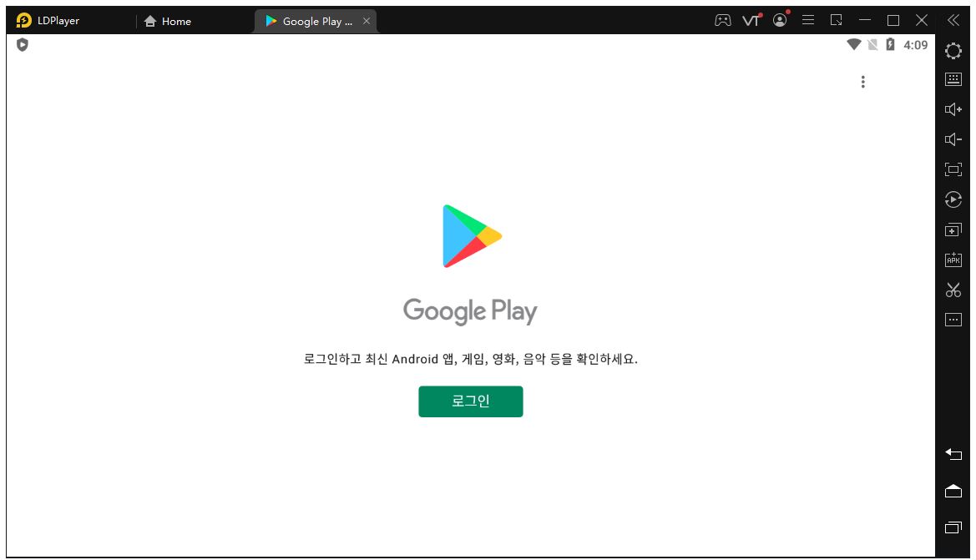Image resolution: width=976 pixels, height=560 pixels.
Task: Click the battery charging status icon
Action: [x=890, y=44]
